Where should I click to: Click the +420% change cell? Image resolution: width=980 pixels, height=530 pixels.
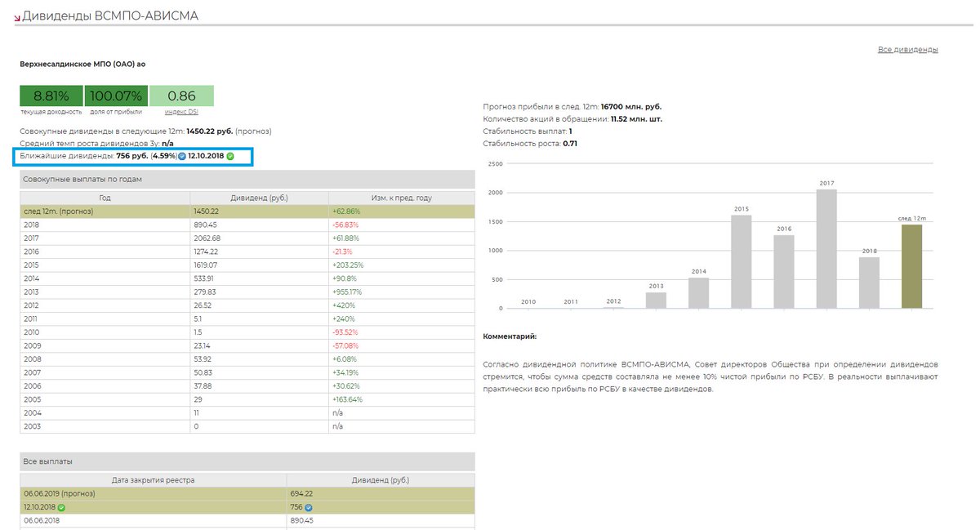pos(401,305)
